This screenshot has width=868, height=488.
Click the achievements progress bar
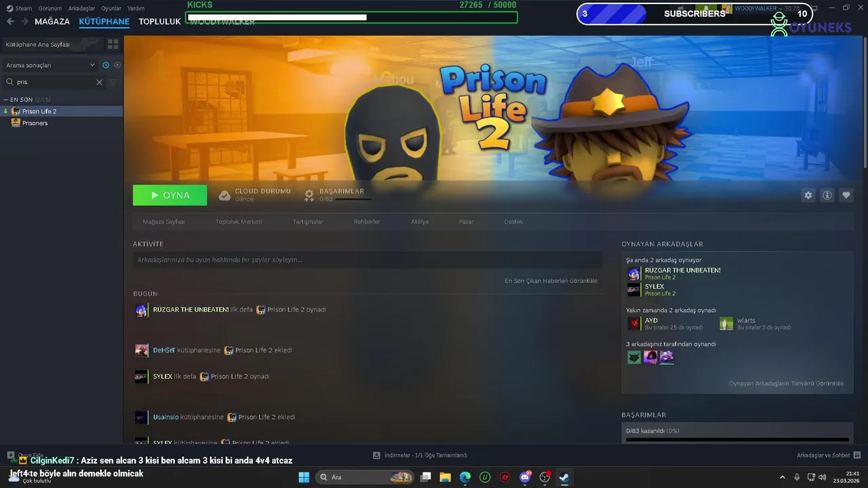737,439
